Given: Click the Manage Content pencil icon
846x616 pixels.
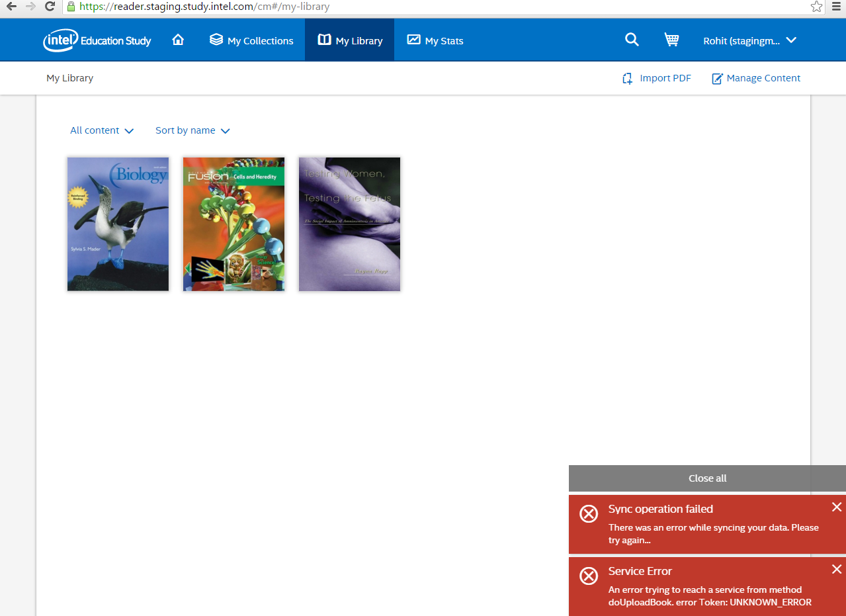Looking at the screenshot, I should (x=717, y=79).
